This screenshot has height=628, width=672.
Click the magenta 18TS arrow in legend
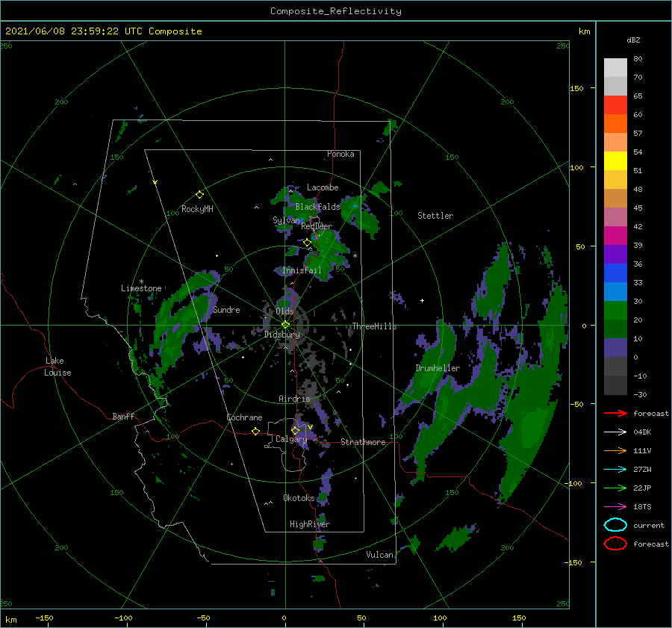point(615,507)
